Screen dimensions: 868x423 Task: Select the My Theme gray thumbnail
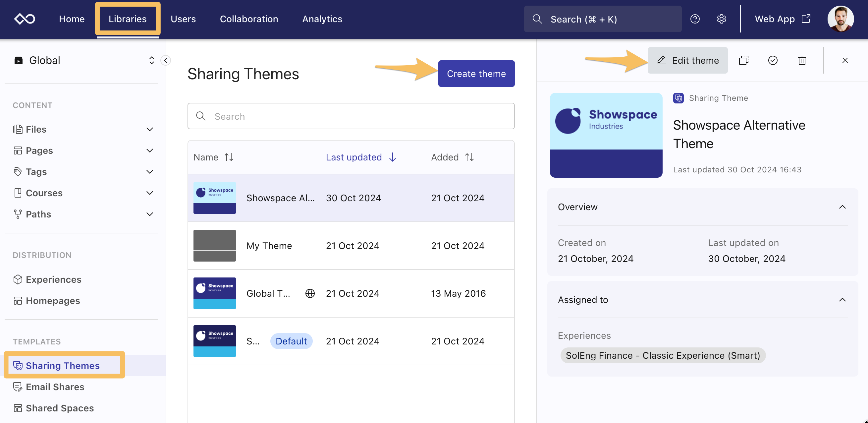coord(214,245)
